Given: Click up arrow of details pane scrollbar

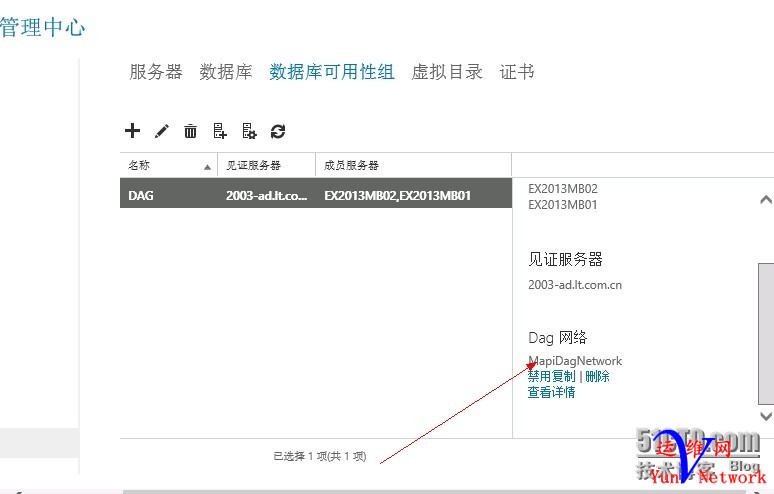Looking at the screenshot, I should click(766, 200).
